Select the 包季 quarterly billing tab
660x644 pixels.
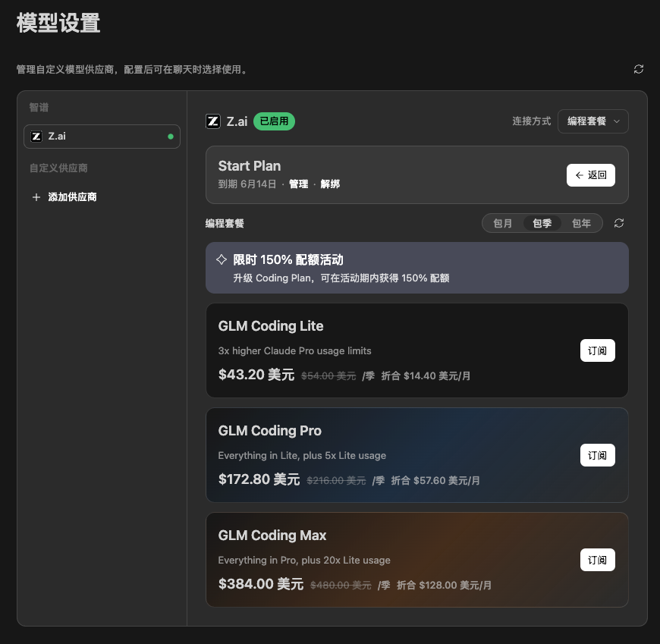pos(542,223)
